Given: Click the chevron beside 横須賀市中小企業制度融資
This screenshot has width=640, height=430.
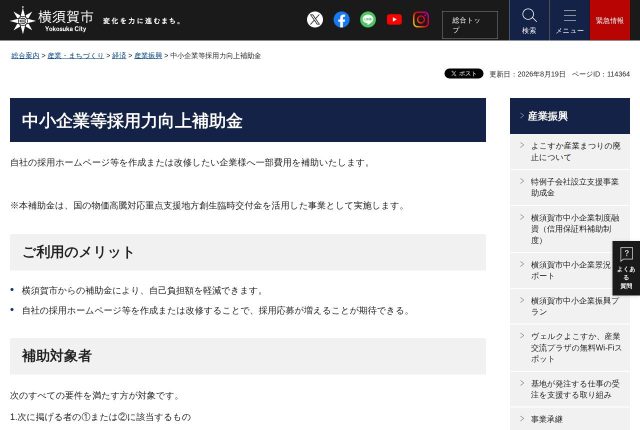Looking at the screenshot, I should click(522, 217).
